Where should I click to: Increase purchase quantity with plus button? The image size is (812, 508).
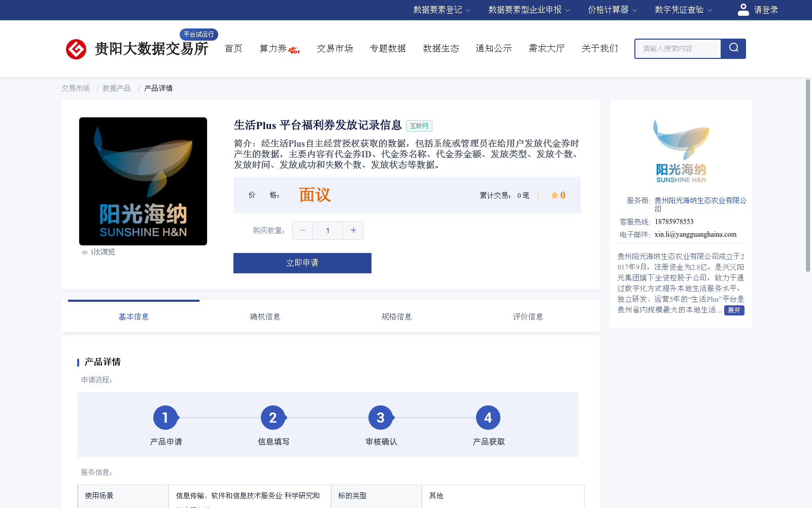pyautogui.click(x=353, y=230)
